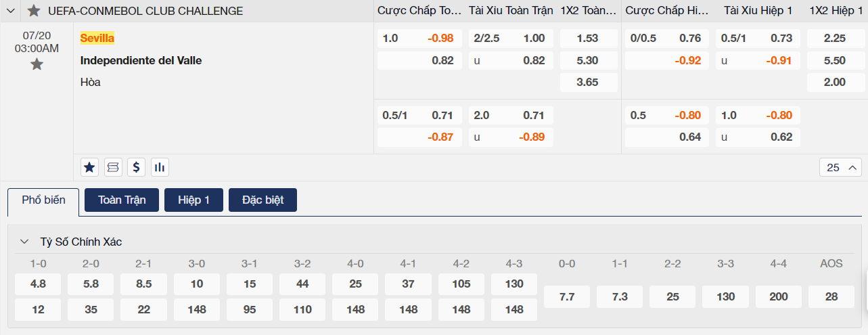868x335 pixels.
Task: Click the stacked-lines icon in match toolbar
Action: (113, 166)
